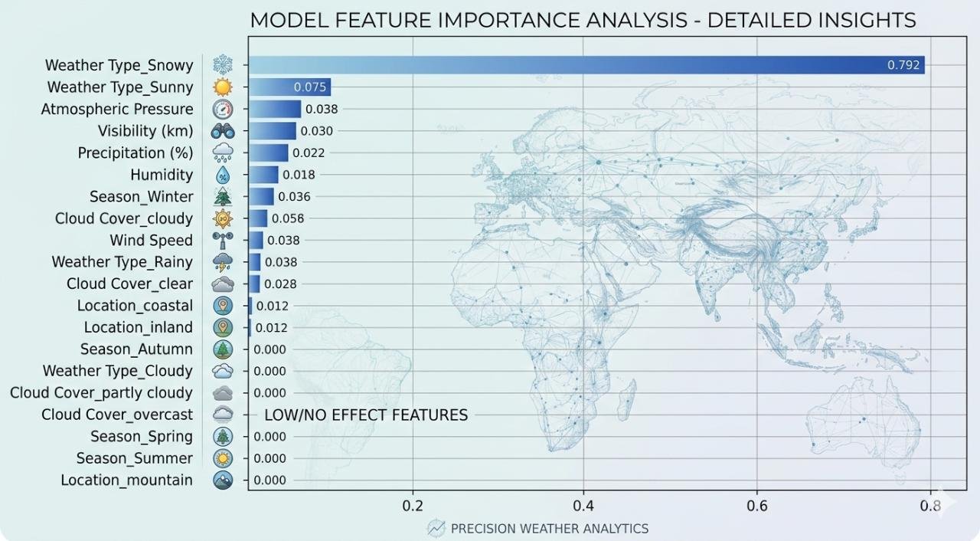Click the map pin icon for Location_coastal
The image size is (980, 541).
pos(223,306)
